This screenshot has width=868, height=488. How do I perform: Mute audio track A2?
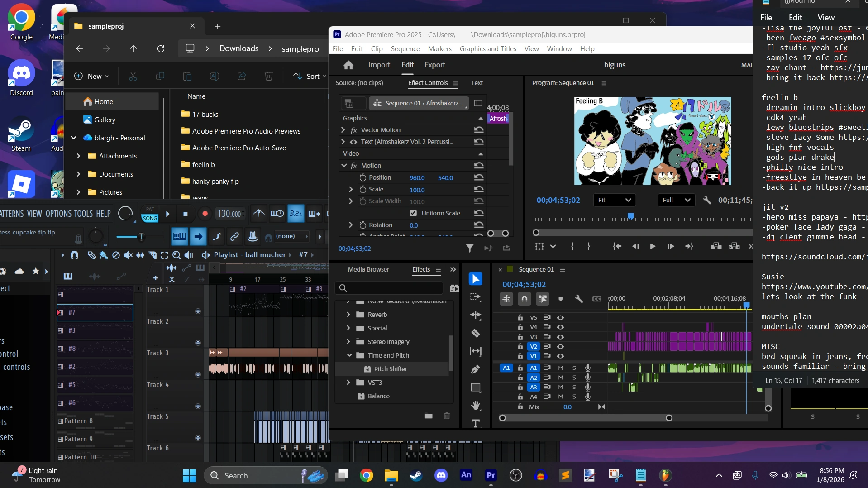click(560, 378)
